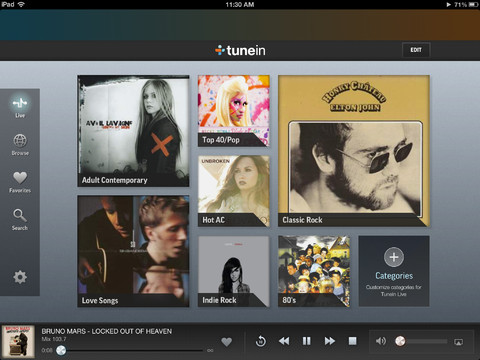Open the Top 40/Pop tile
The image size is (480, 360).
tap(234, 111)
